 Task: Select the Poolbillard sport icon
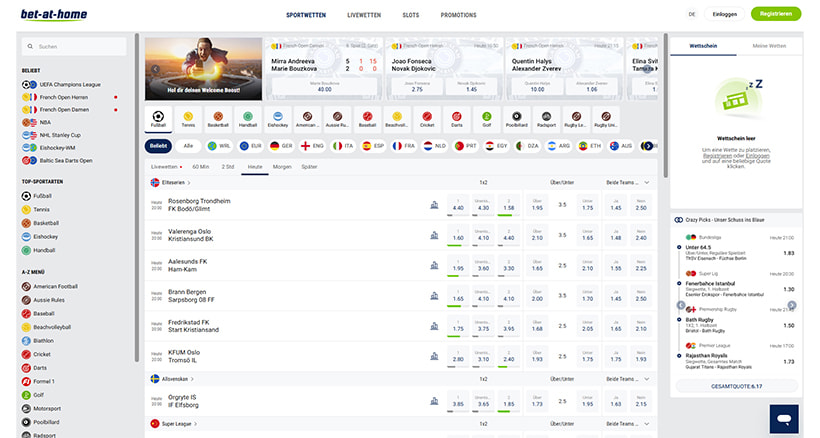tap(517, 119)
